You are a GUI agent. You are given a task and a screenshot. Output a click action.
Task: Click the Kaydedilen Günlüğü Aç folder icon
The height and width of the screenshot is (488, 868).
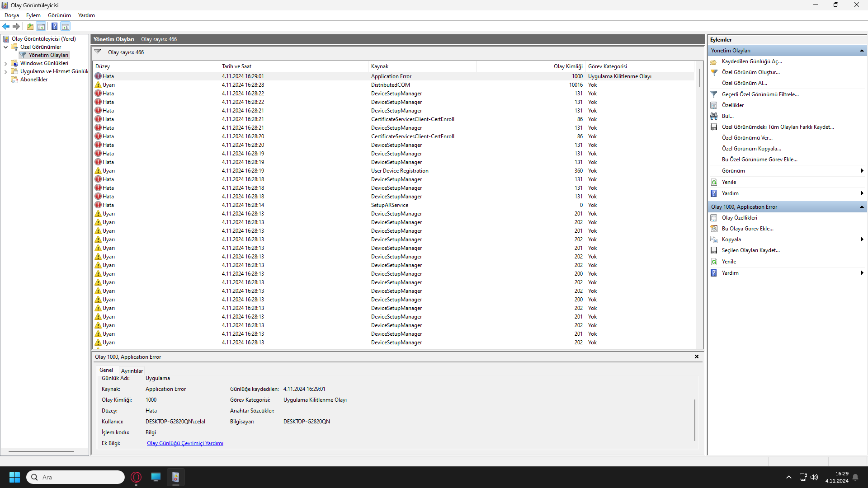pos(714,61)
